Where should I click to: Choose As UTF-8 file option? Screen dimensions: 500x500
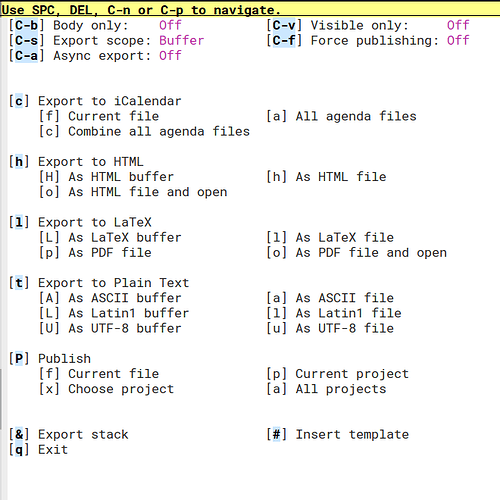tap(330, 328)
